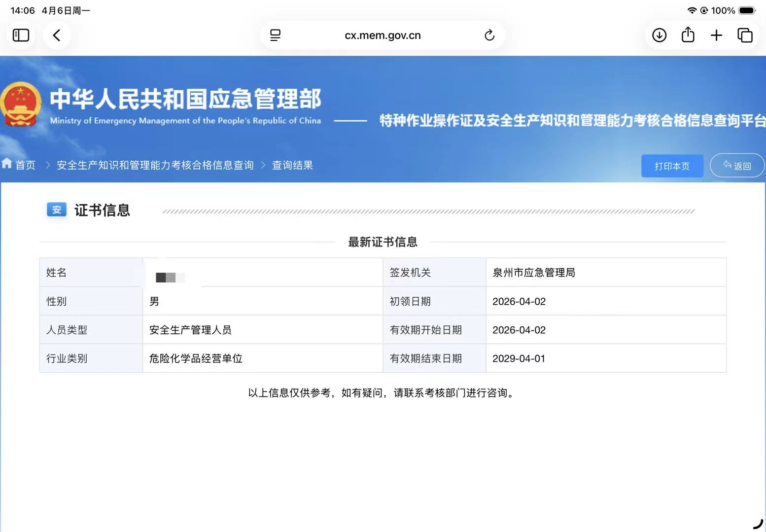
Task: Click the cx.mem.gov.cn address field
Action: pyautogui.click(x=383, y=35)
